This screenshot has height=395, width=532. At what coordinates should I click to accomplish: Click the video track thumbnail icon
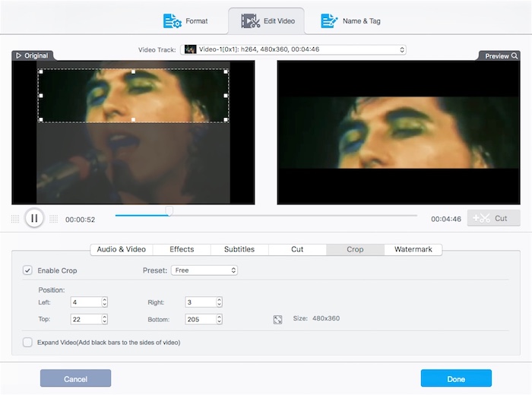coord(190,49)
